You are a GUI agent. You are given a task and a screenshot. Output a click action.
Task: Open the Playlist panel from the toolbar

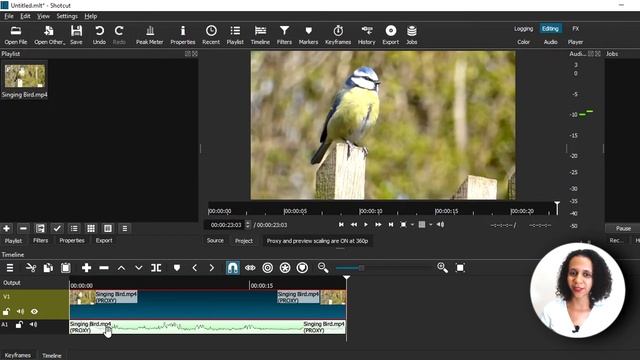[235, 35]
